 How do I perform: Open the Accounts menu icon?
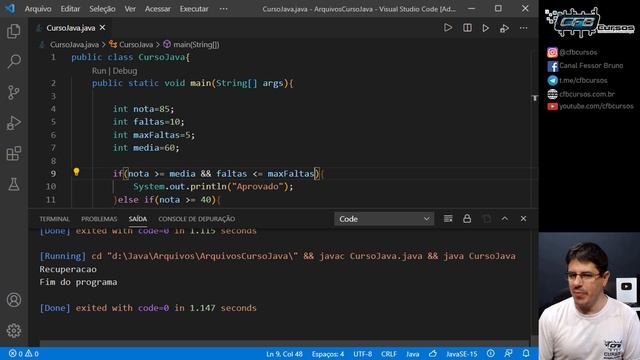pyautogui.click(x=14, y=300)
